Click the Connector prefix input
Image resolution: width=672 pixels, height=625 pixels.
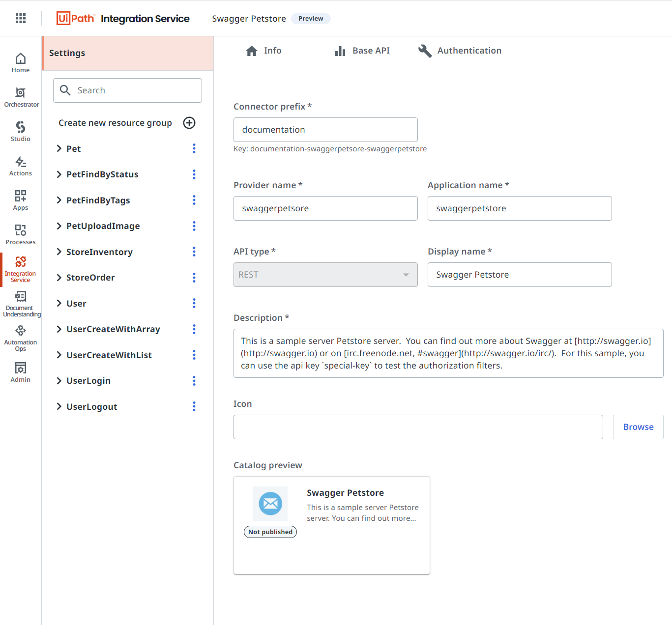point(325,130)
